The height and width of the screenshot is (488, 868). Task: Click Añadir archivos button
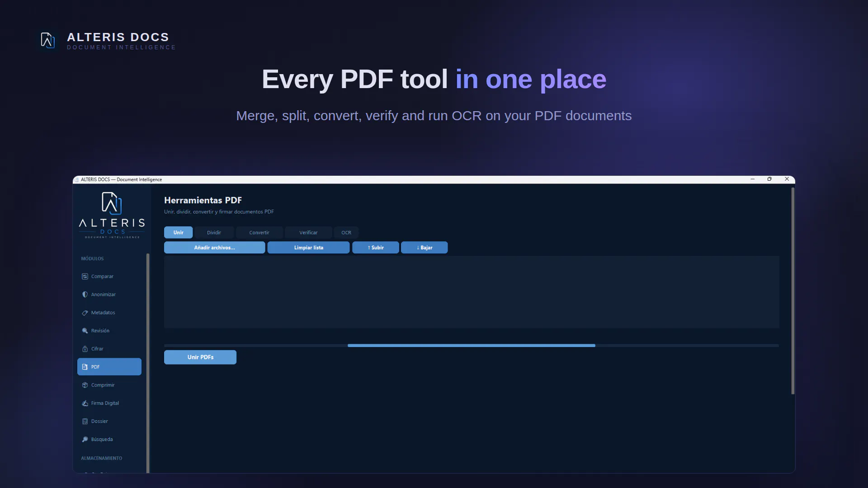point(214,248)
